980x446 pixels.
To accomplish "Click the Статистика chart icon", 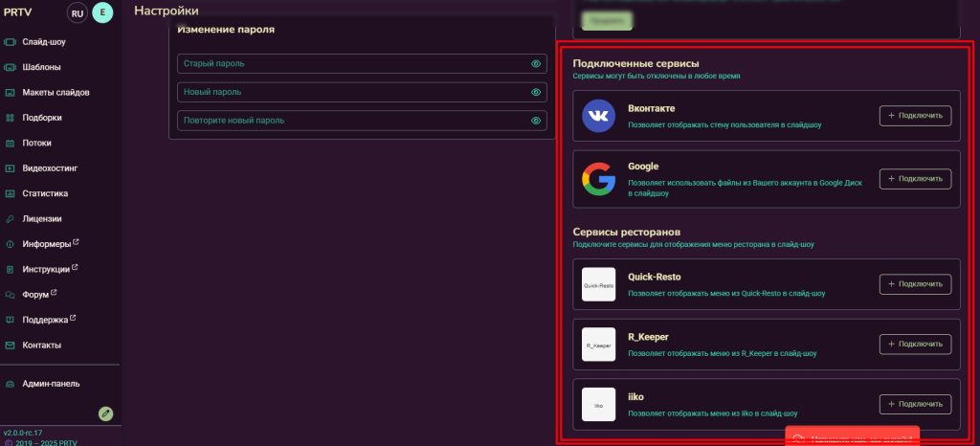I will [x=10, y=193].
